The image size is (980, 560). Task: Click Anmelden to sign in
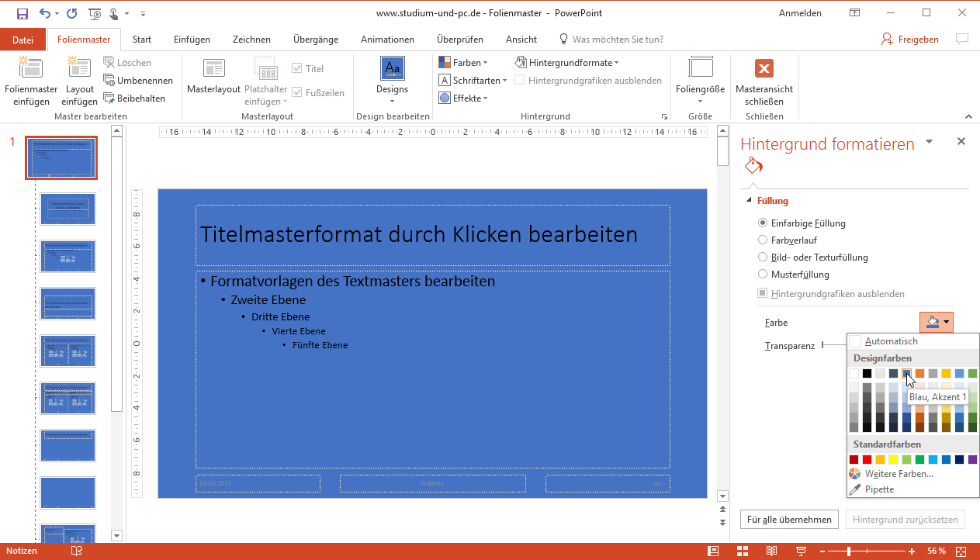click(800, 13)
